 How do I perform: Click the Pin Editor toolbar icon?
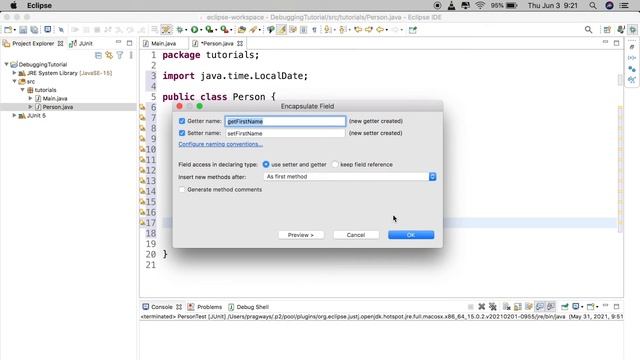413,29
